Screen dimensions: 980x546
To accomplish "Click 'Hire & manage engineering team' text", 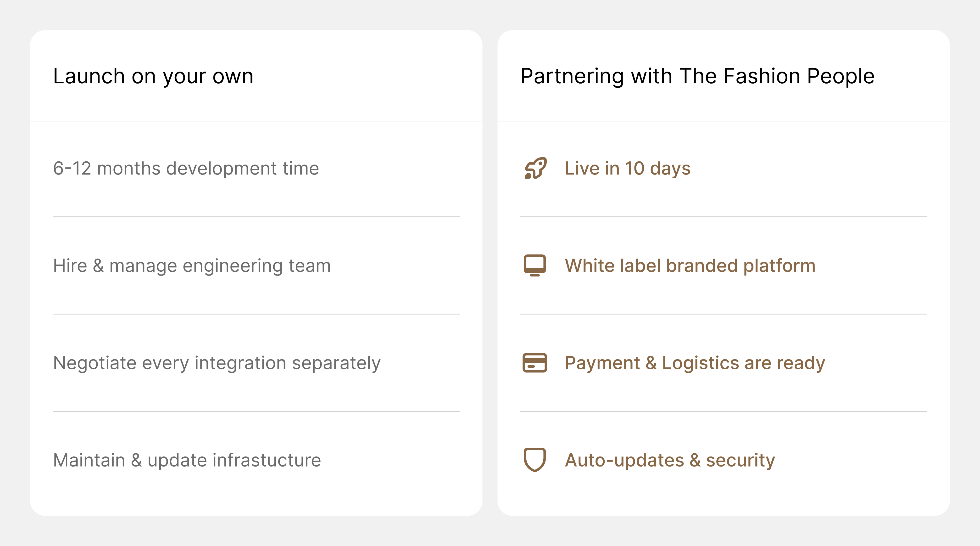I will point(192,266).
